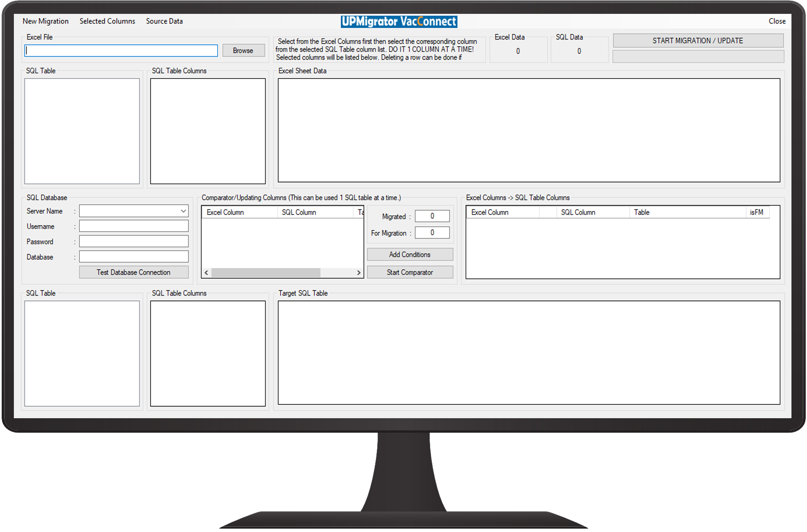Click the upper SQL Table Columns listbox

(208, 131)
